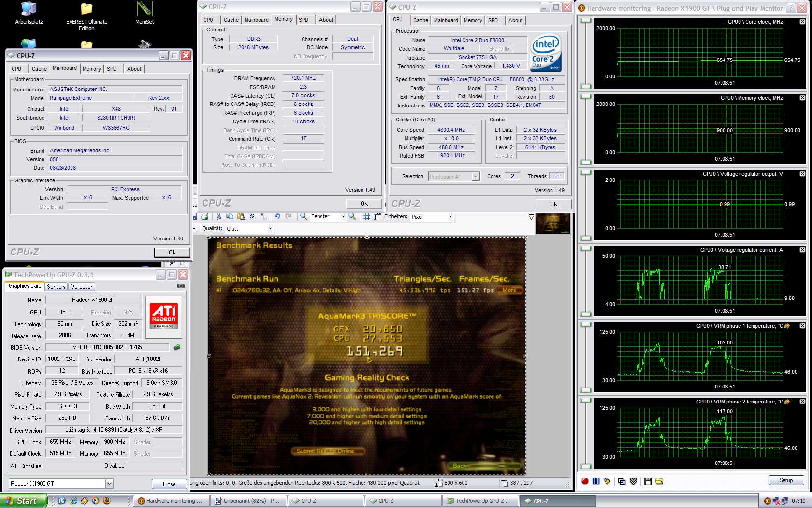This screenshot has width=812, height=508.
Task: Toggle the blue pause button in hardware monitor
Action: pyautogui.click(x=596, y=481)
